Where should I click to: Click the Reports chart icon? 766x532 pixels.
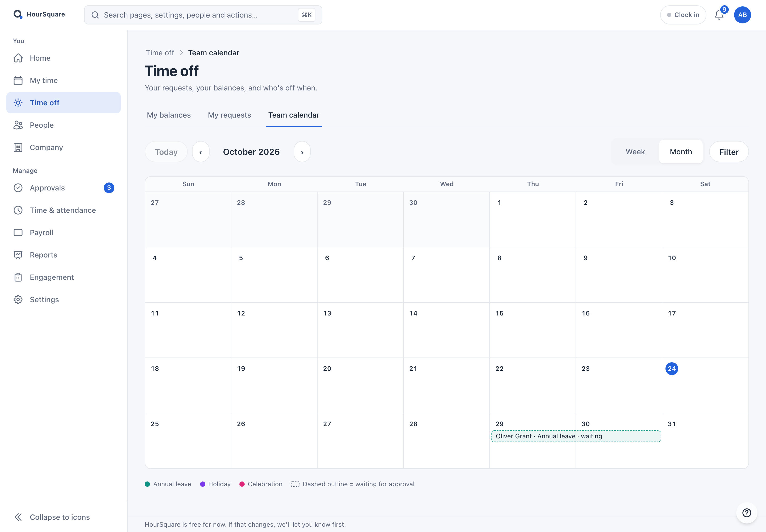[18, 255]
